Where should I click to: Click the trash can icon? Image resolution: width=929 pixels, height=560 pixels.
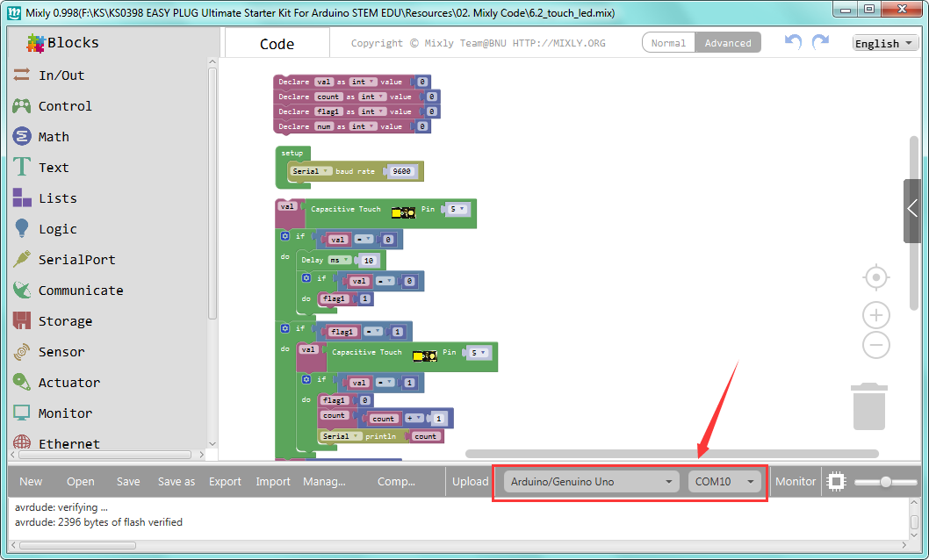click(x=869, y=406)
